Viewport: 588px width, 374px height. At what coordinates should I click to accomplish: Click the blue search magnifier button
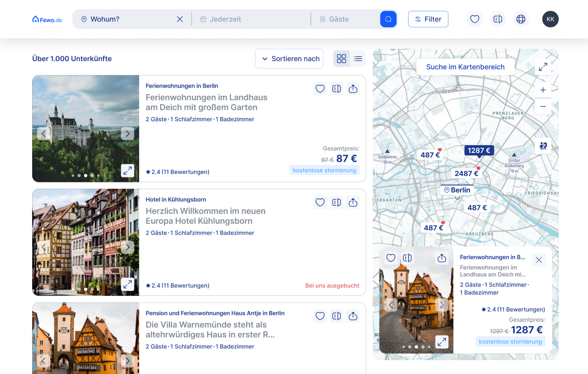[388, 19]
